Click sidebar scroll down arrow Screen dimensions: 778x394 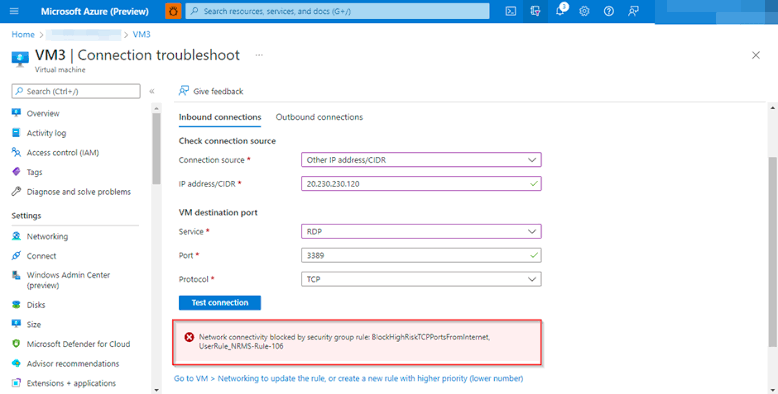[156, 390]
